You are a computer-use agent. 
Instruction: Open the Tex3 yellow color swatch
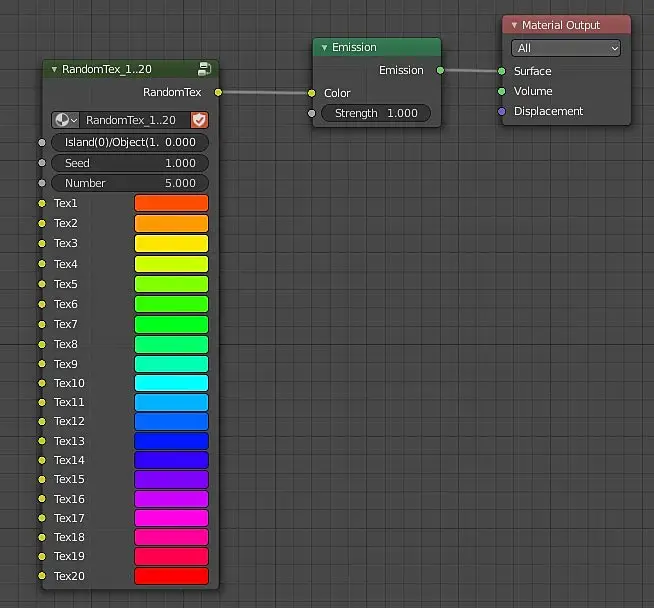(171, 244)
